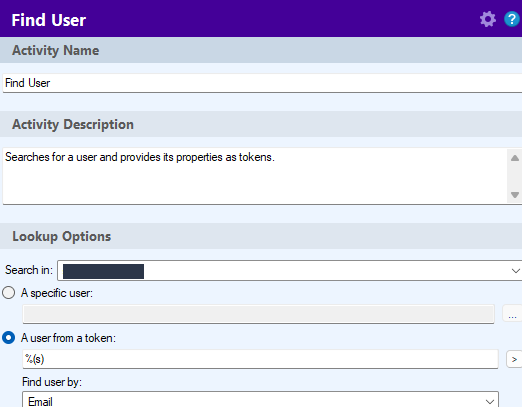Click the token input field containing %(s)
The width and height of the screenshot is (522, 407).
pyautogui.click(x=260, y=359)
